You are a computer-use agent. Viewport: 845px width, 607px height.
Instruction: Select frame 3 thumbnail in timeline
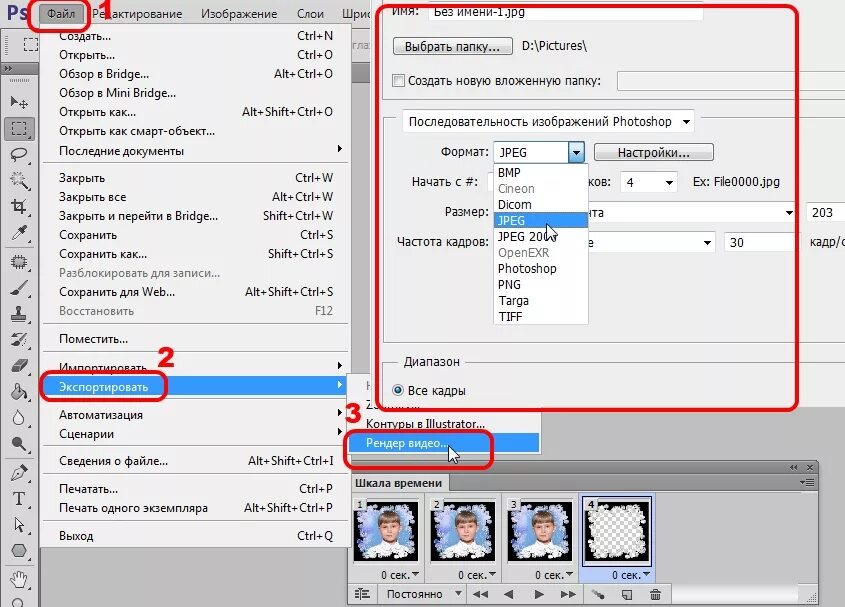539,532
